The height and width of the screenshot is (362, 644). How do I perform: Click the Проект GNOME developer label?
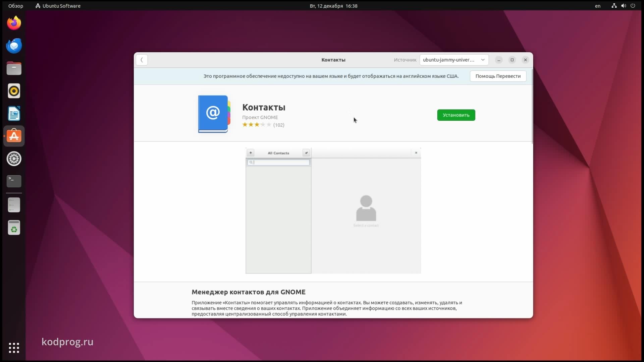[x=260, y=117]
